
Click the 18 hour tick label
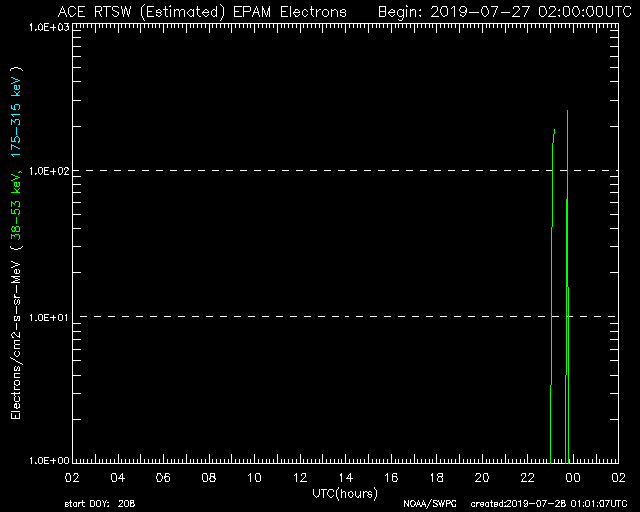[436, 477]
